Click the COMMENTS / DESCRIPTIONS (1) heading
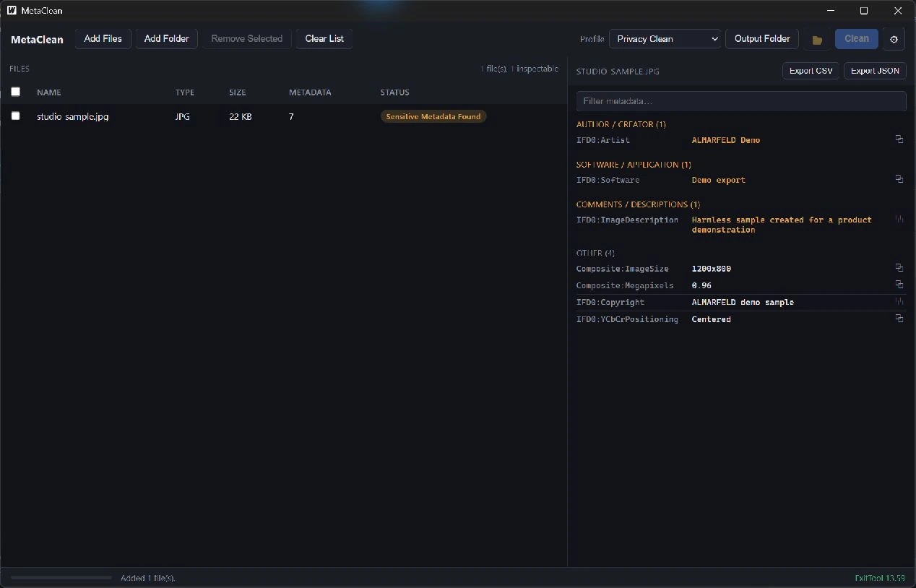Screen dimensions: 916x588 (x=638, y=204)
